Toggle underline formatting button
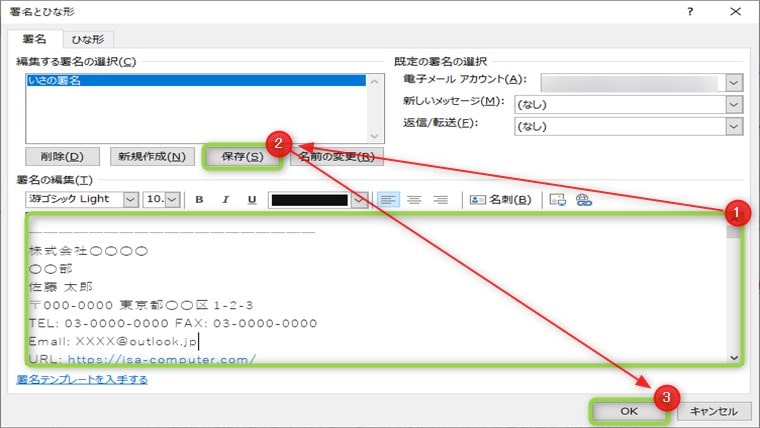Image resolution: width=760 pixels, height=428 pixels. pos(252,200)
